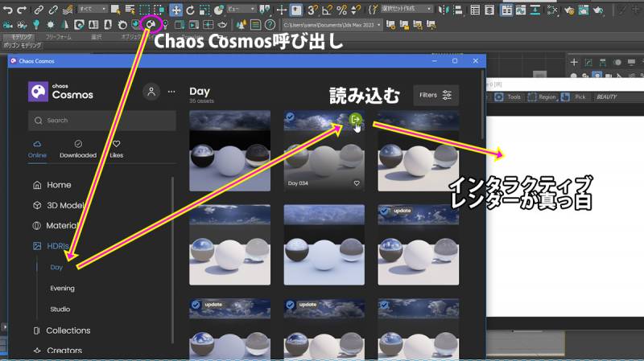Click the Cosmos sidebar vertical scrollbar

click(172, 260)
